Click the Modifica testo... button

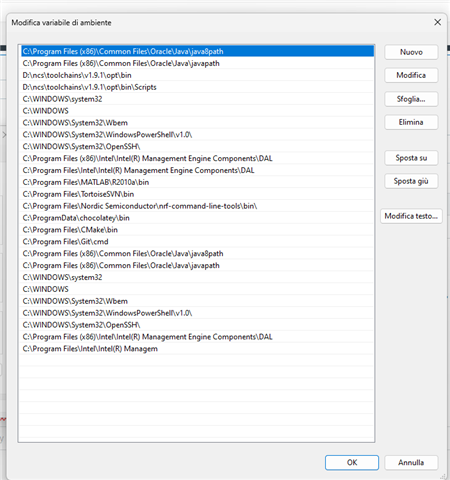click(x=411, y=216)
